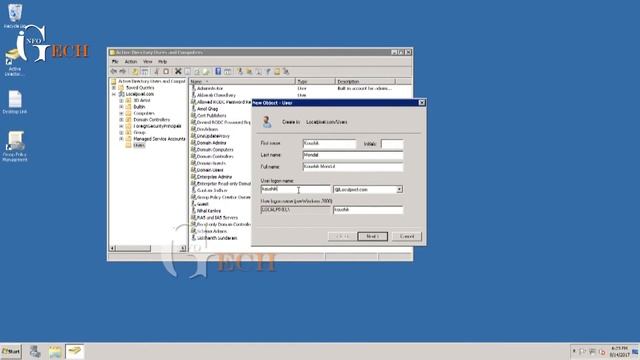
Task: Open Windows Explorer from the taskbar
Action: point(55,351)
